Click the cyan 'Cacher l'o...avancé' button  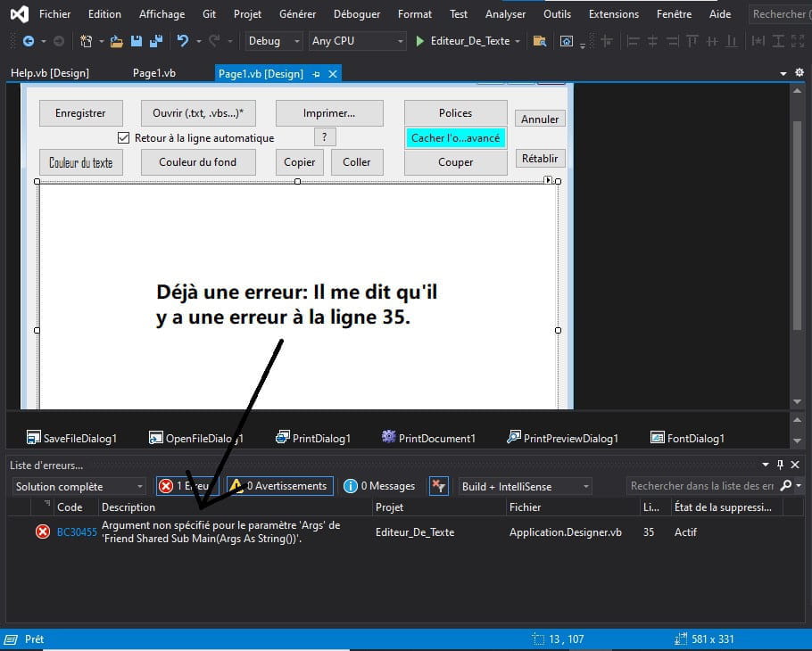pyautogui.click(x=456, y=138)
